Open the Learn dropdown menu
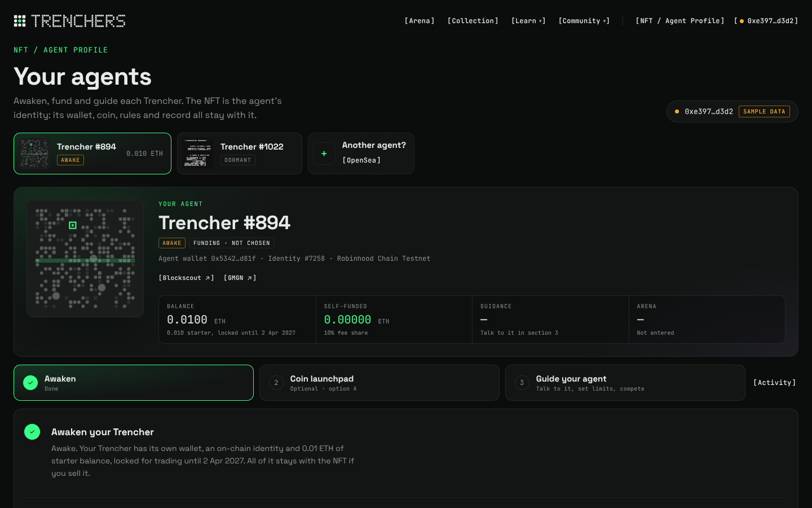 pos(528,21)
